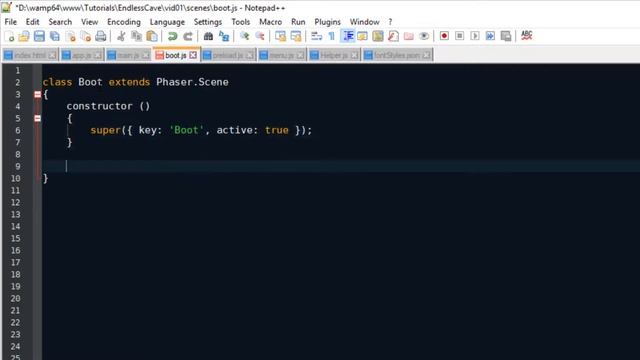Click the Stop Recording macro icon
The height and width of the screenshot is (360, 640).
click(x=460, y=36)
